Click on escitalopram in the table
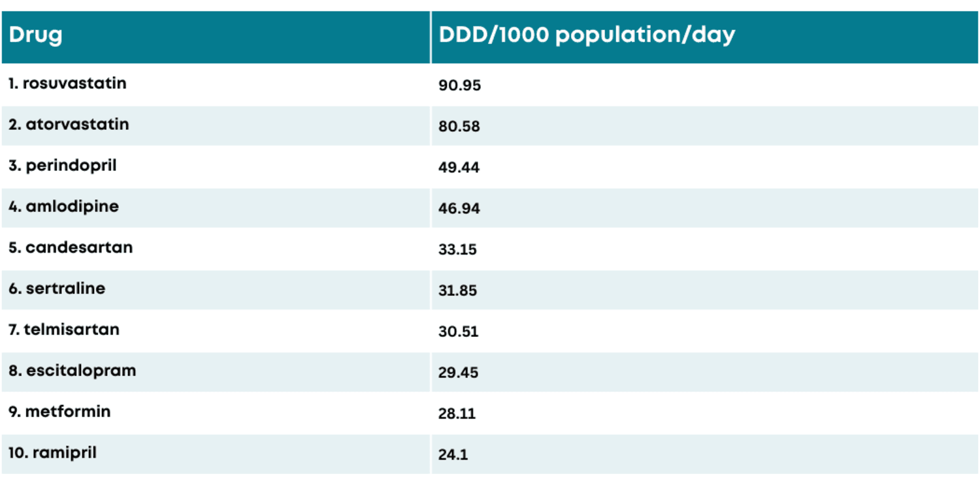The height and width of the screenshot is (485, 980). click(x=72, y=371)
